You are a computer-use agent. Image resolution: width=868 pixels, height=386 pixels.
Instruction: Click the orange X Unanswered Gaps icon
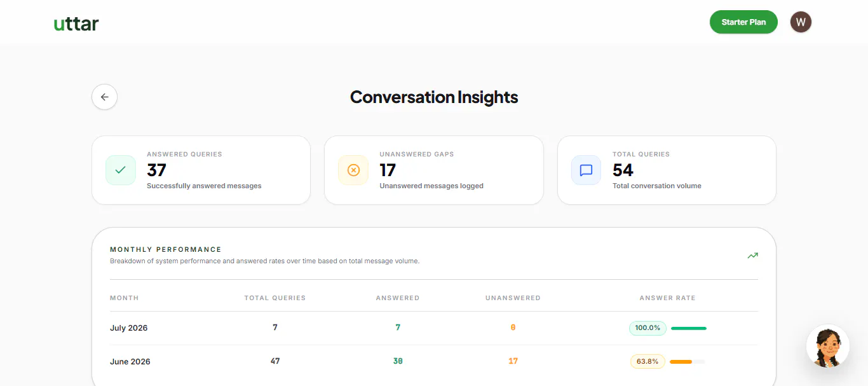coord(353,170)
